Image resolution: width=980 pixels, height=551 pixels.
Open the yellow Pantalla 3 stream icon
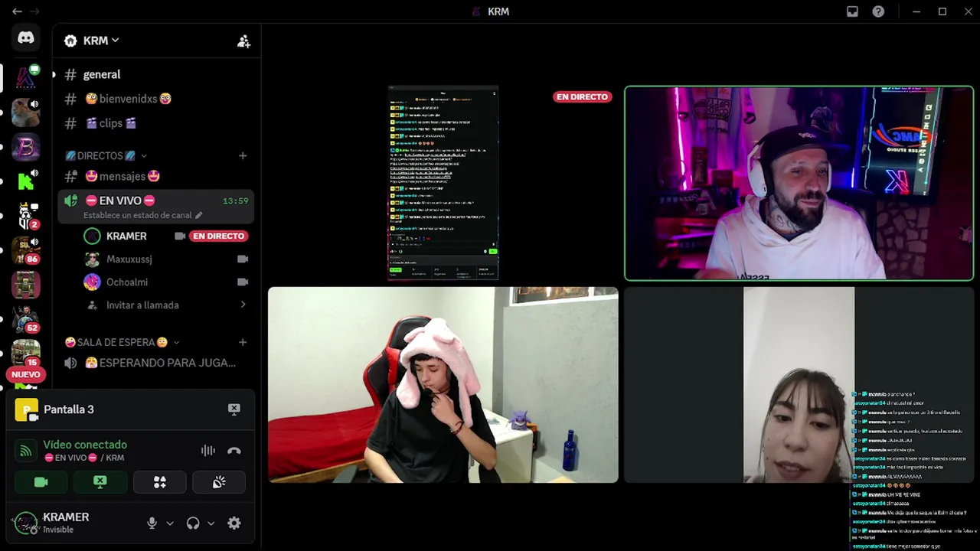click(x=26, y=409)
